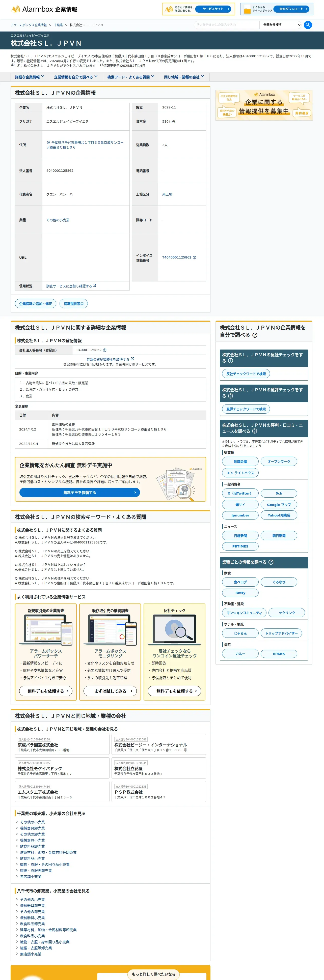Click 情報提供窓口 button
The width and height of the screenshot is (324, 980).
coord(73,304)
